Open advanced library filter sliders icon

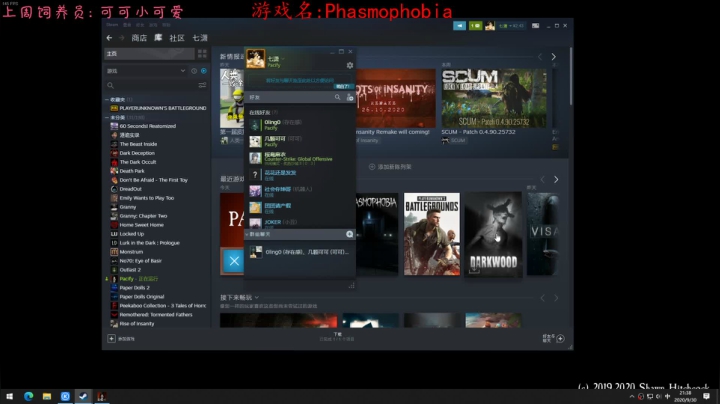point(202,85)
